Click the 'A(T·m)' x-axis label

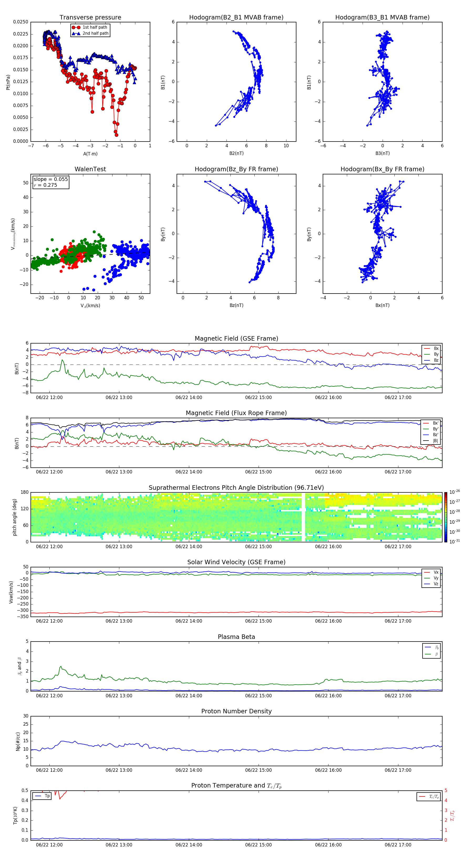click(90, 154)
